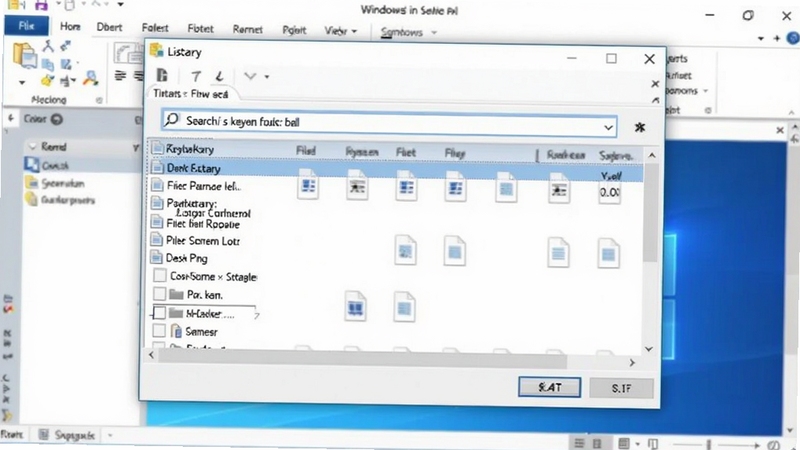Tick the checkbox beside M-ladker....

pyautogui.click(x=160, y=312)
